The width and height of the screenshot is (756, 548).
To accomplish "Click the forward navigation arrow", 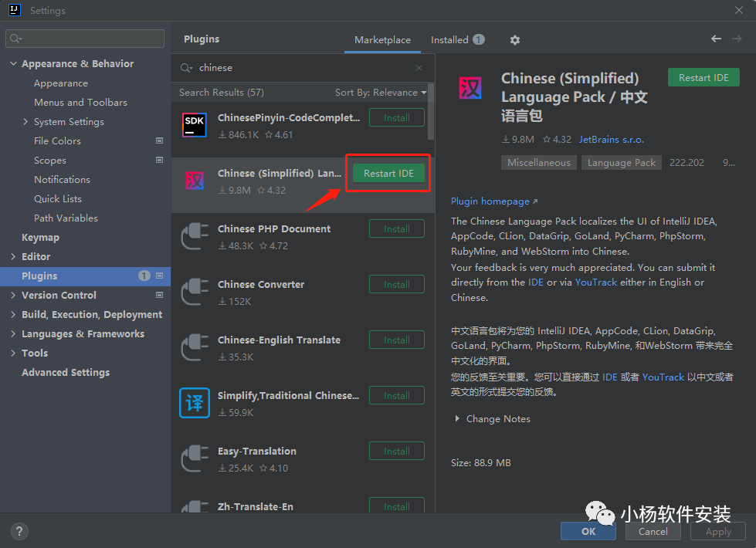I will 736,39.
